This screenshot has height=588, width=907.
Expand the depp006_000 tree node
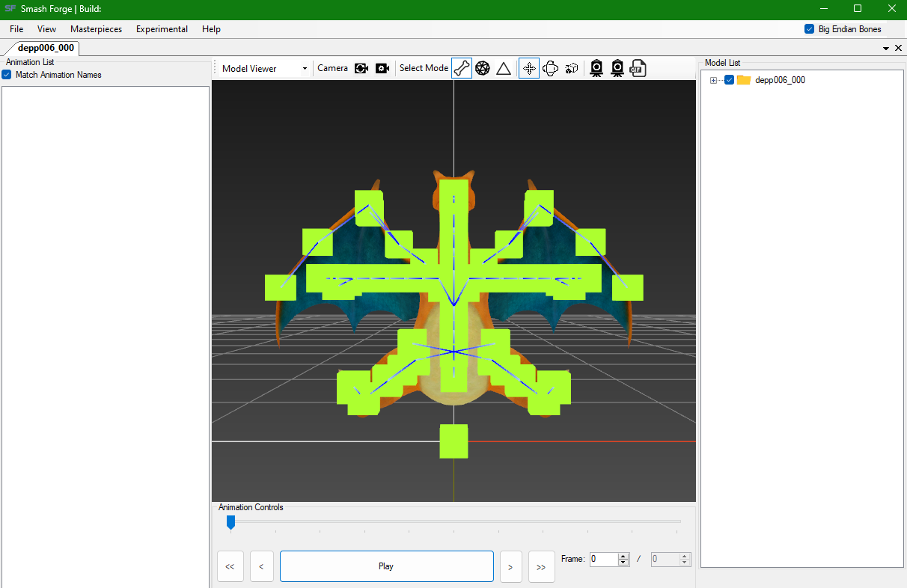tap(714, 80)
